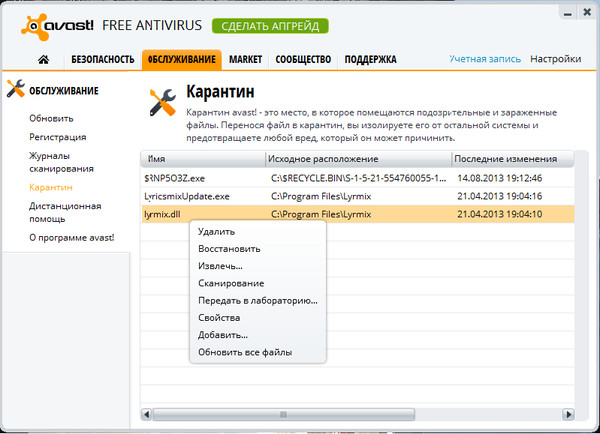Click the date 21.04.2013 19:04:16
Image resolution: width=600 pixels, height=434 pixels.
[x=500, y=196]
